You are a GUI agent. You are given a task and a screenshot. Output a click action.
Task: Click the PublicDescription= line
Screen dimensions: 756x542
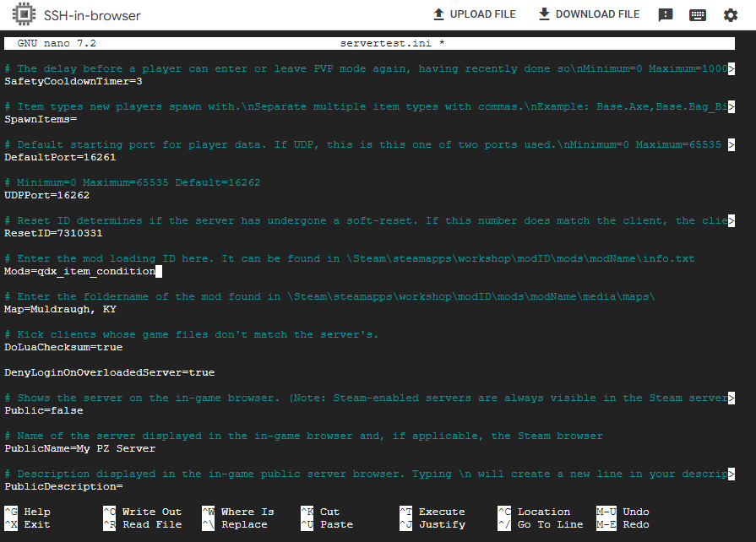tap(63, 486)
